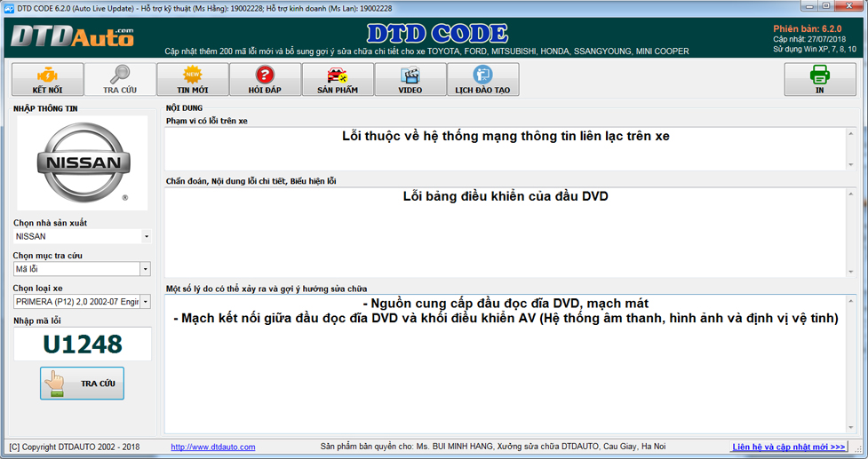Click the Phạm vi có lỗi trên xe label
The image size is (868, 459).
pyautogui.click(x=207, y=121)
